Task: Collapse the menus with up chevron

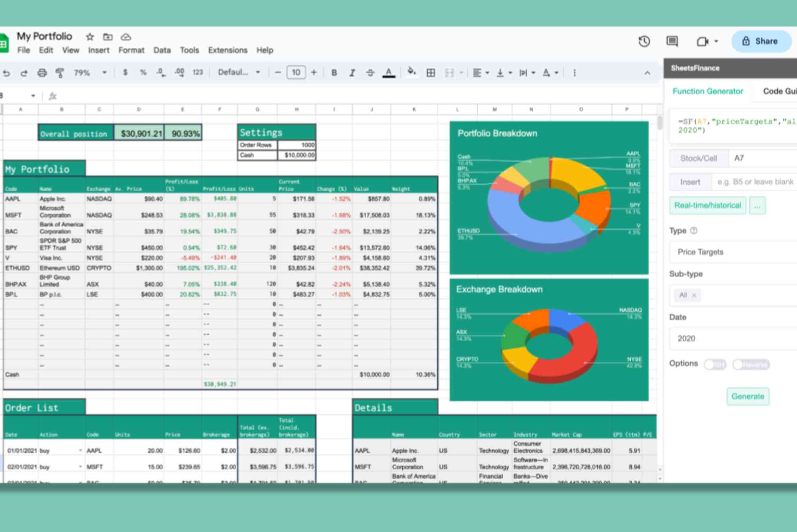Action: tap(647, 73)
